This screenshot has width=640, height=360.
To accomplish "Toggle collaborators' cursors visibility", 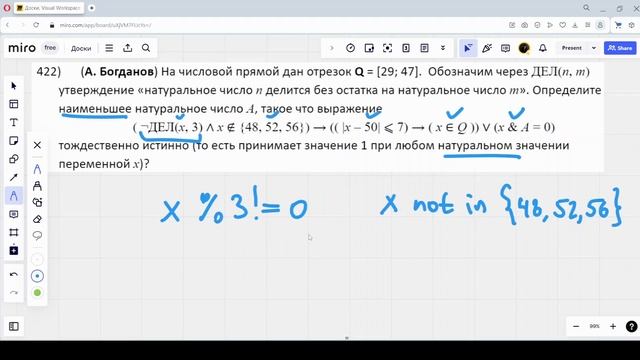I will (x=468, y=48).
